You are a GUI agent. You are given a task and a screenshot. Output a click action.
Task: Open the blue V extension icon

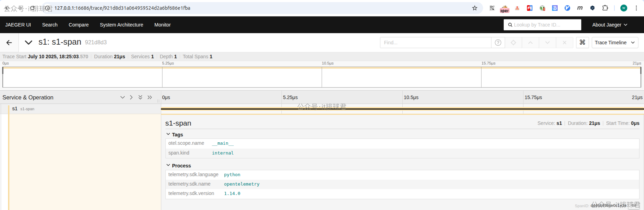click(x=567, y=8)
